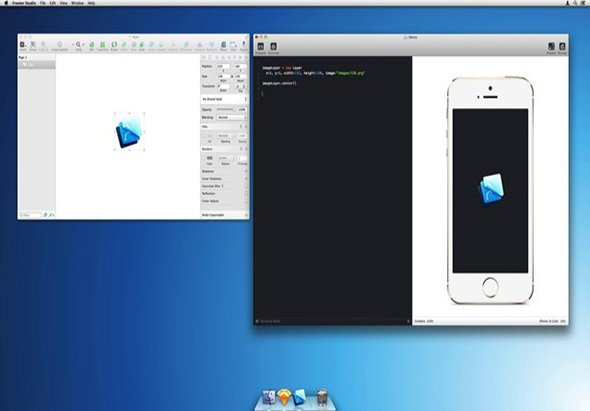Select the Transform tool in Sketch toolbar
This screenshot has height=411, width=590.
coord(102,46)
